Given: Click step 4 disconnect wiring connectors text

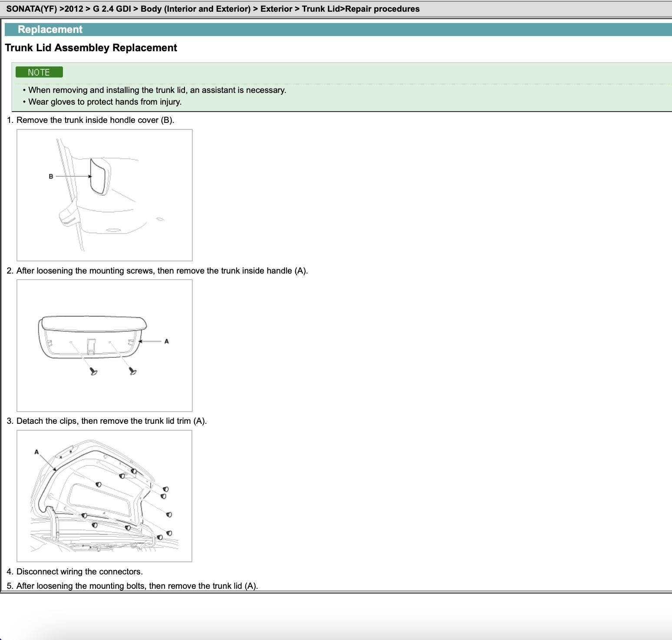Looking at the screenshot, I should click(79, 571).
